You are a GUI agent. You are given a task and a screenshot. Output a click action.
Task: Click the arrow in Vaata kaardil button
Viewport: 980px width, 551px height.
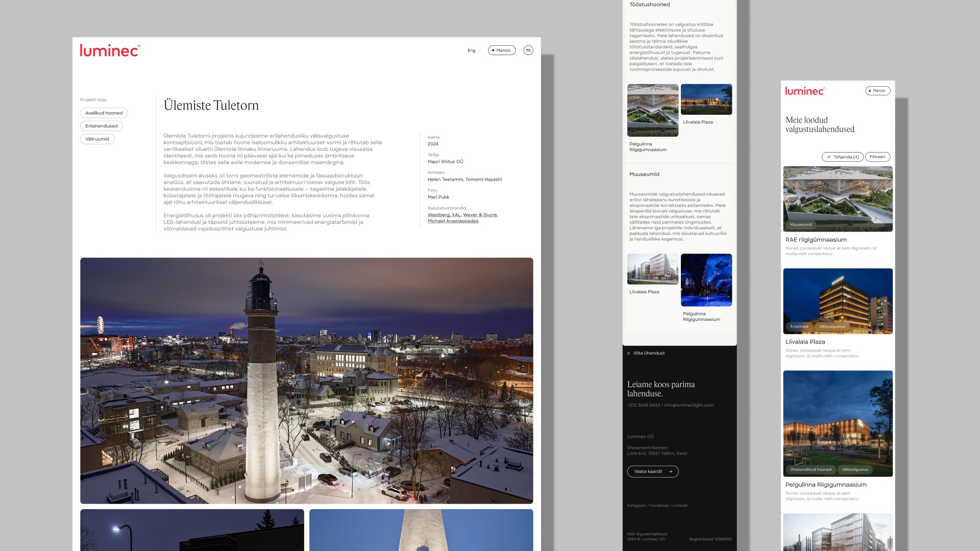[670, 471]
